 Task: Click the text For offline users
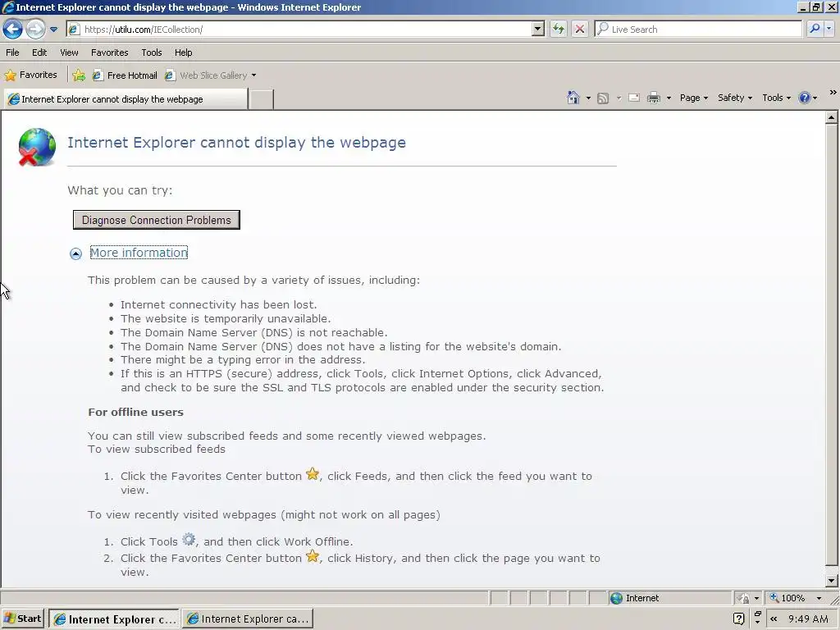click(x=135, y=412)
